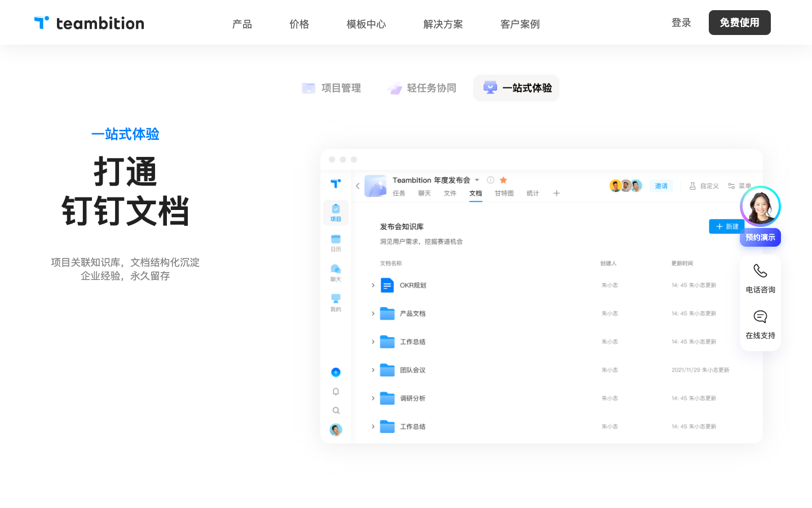The image size is (812, 508).
Task: Click the 预约演示 demo avatar
Action: tap(760, 207)
